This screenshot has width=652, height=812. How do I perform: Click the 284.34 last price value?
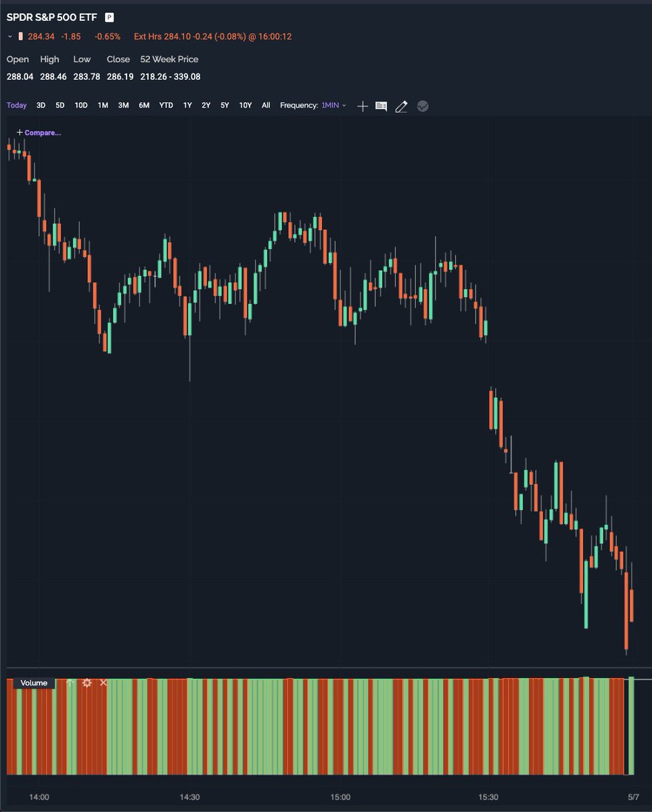coord(40,37)
